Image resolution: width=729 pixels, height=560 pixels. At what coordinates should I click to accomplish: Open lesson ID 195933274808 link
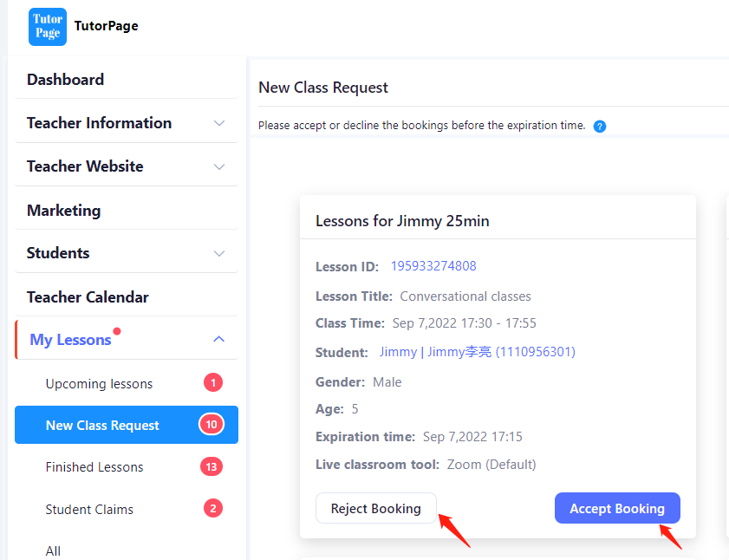(x=433, y=266)
